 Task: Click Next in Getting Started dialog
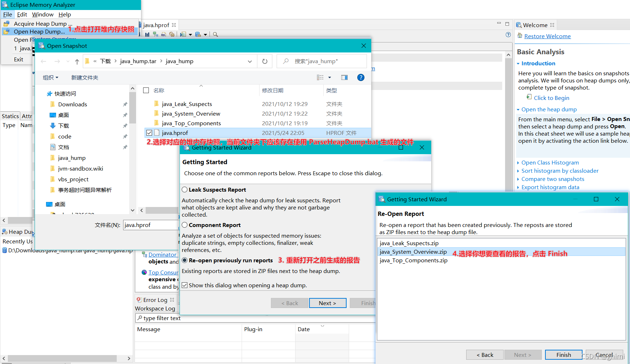point(328,303)
